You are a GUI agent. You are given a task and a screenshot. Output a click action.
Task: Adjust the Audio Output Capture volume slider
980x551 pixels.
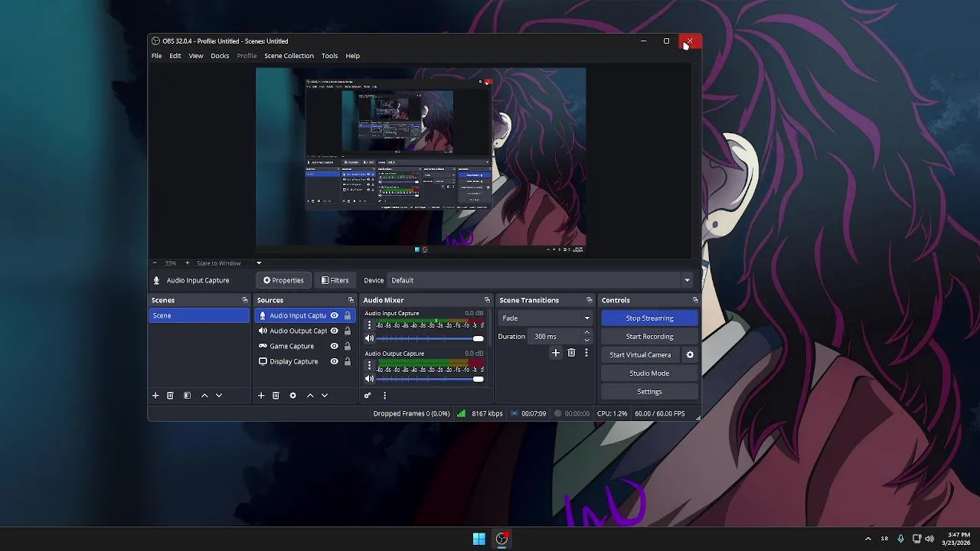[x=430, y=379]
